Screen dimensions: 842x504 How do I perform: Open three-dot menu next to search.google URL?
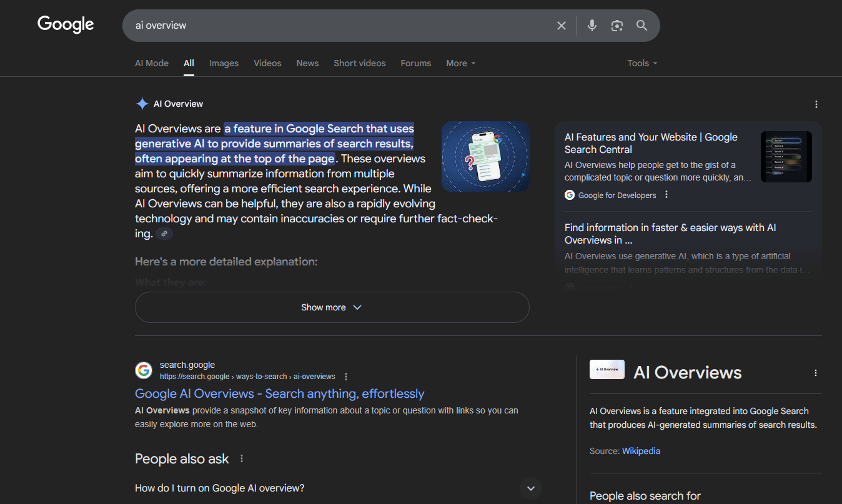[346, 377]
